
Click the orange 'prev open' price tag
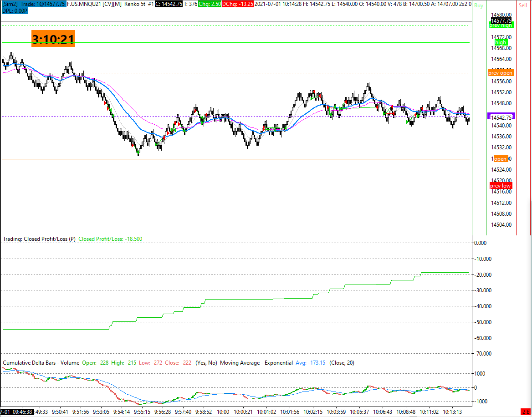(501, 73)
